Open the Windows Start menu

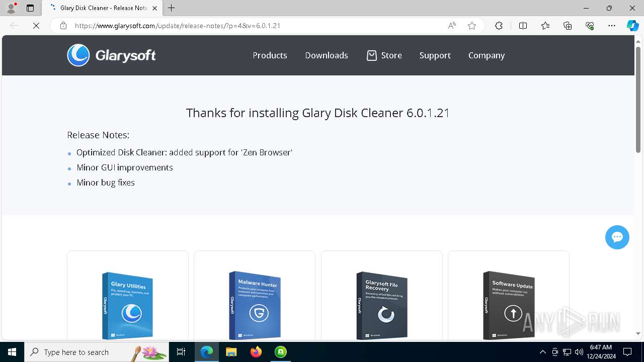12,352
